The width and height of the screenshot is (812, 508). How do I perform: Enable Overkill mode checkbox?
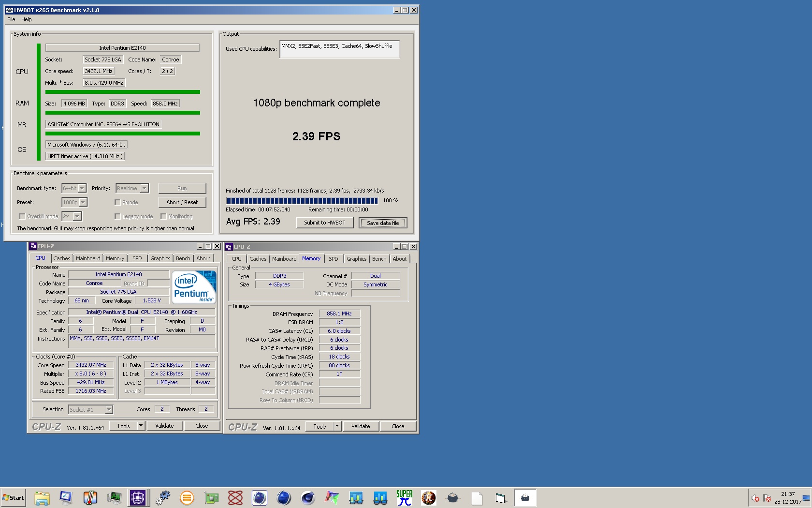(22, 216)
